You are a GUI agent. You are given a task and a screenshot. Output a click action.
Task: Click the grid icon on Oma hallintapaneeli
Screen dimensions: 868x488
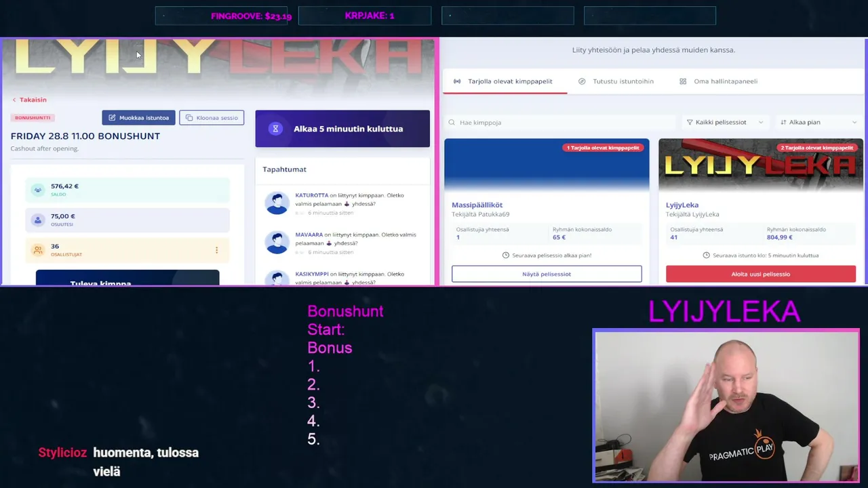(x=683, y=81)
